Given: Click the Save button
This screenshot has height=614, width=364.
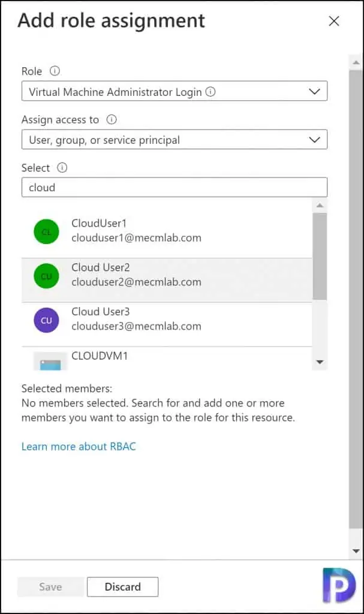Looking at the screenshot, I should 50,586.
